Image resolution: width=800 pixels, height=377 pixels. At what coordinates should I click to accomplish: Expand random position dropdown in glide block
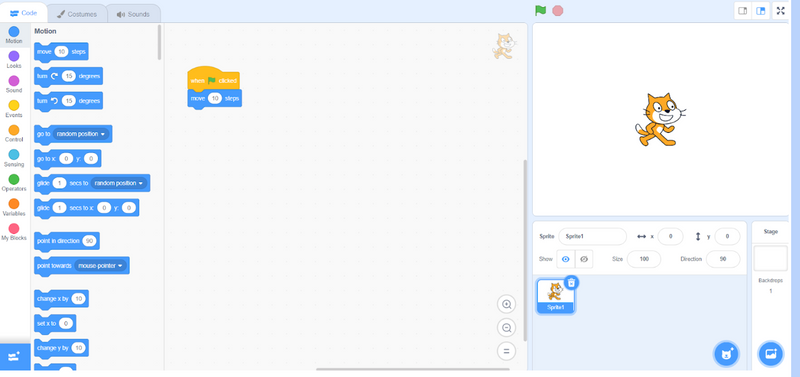[x=119, y=183]
